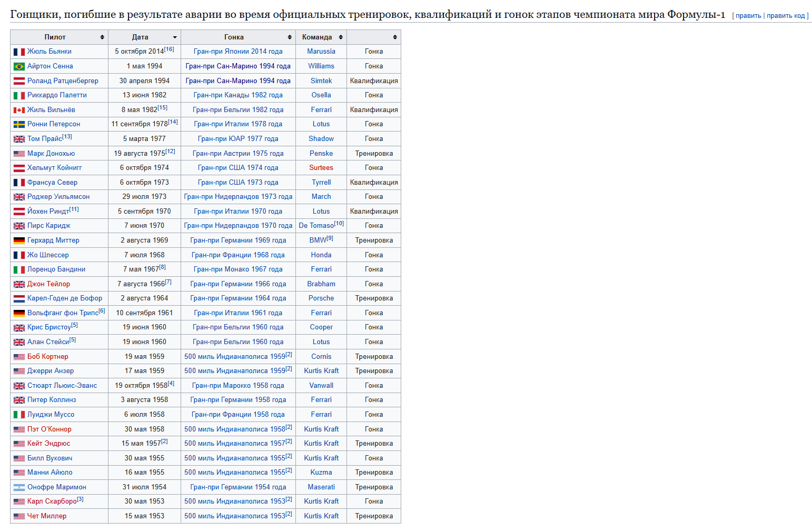Open Гран-при Германии 1954 года article
The height and width of the screenshot is (532, 812).
tap(238, 487)
